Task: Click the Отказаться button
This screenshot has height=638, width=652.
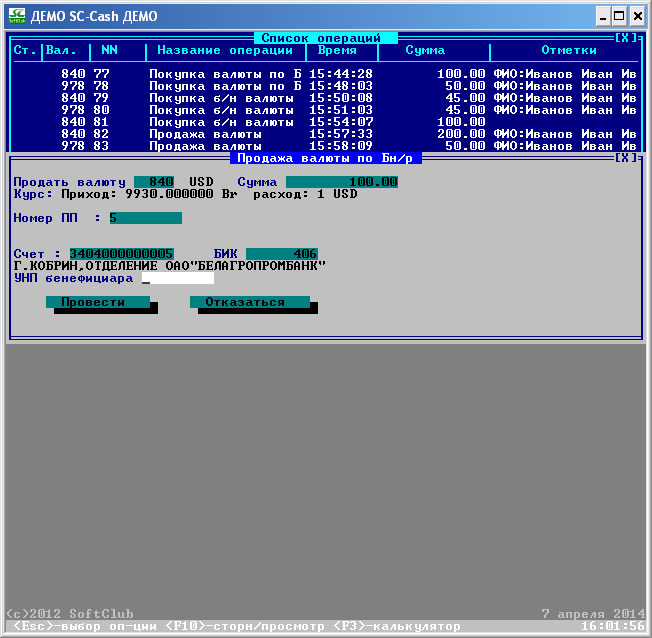Action: point(250,302)
